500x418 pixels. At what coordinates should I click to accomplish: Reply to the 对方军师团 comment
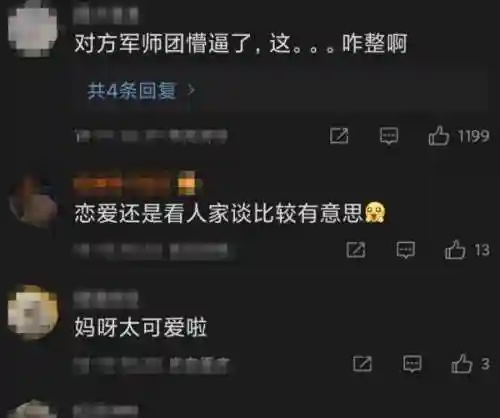click(x=389, y=136)
